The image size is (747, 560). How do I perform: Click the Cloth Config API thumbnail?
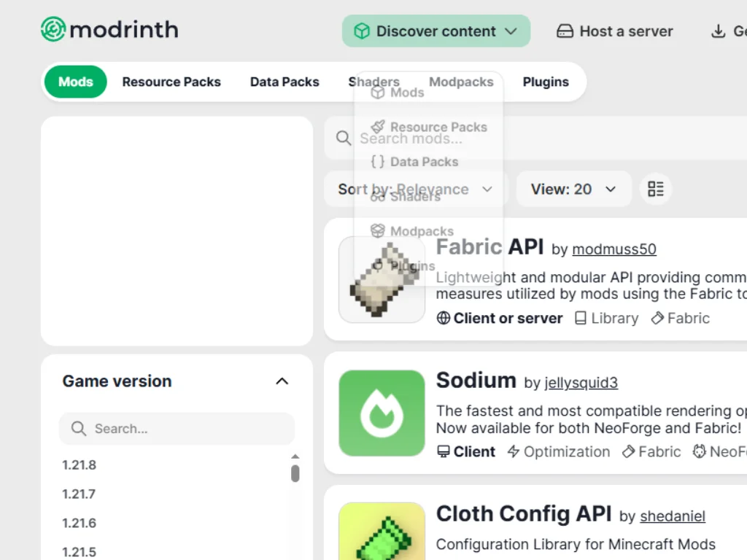click(382, 532)
